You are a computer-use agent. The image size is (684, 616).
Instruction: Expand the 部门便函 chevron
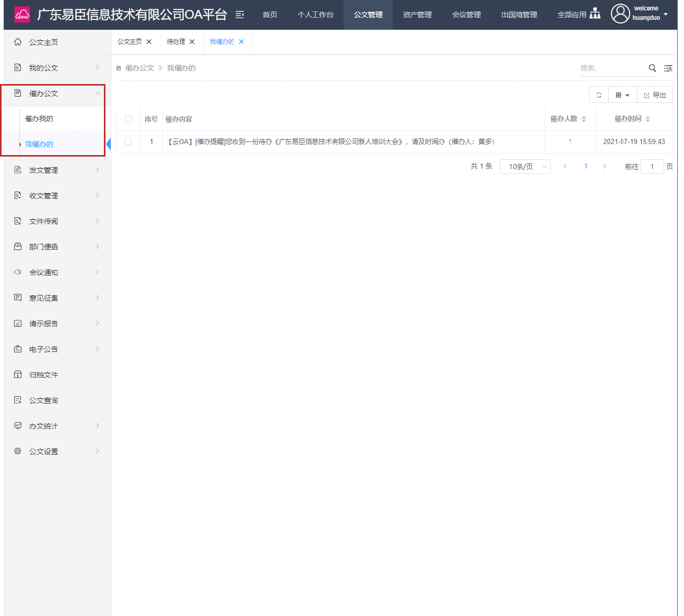pyautogui.click(x=97, y=246)
